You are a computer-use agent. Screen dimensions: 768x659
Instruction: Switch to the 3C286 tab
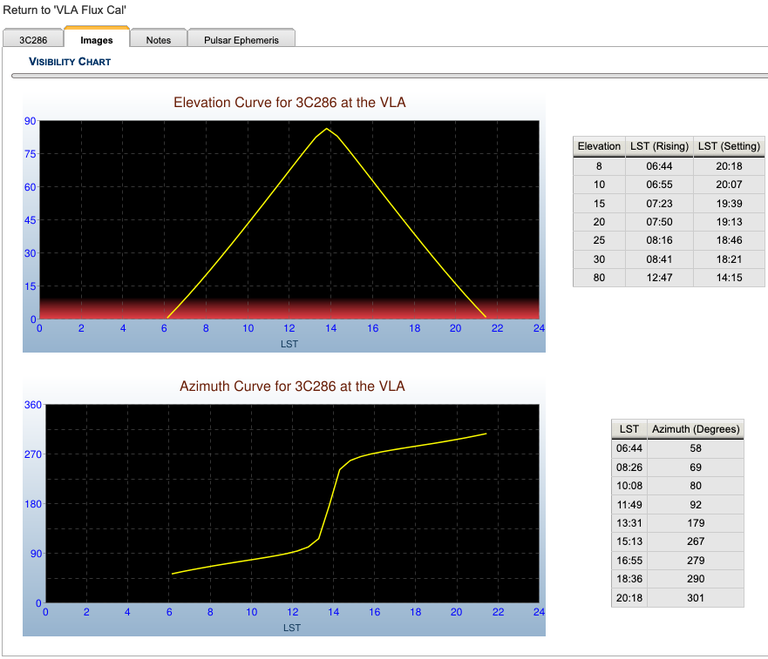pos(33,40)
